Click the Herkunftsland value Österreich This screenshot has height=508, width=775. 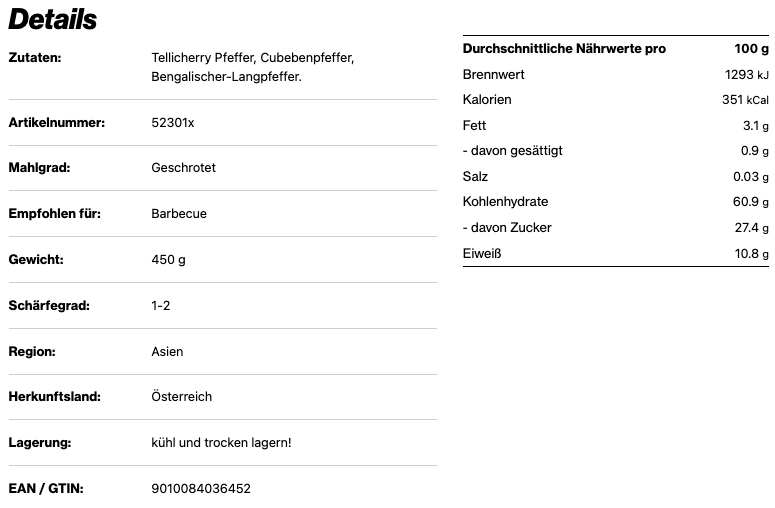[x=181, y=397]
